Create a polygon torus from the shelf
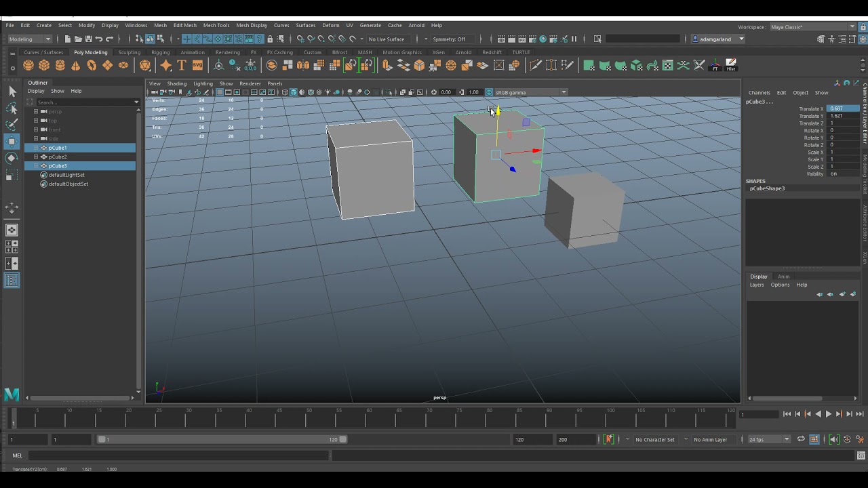 point(92,66)
